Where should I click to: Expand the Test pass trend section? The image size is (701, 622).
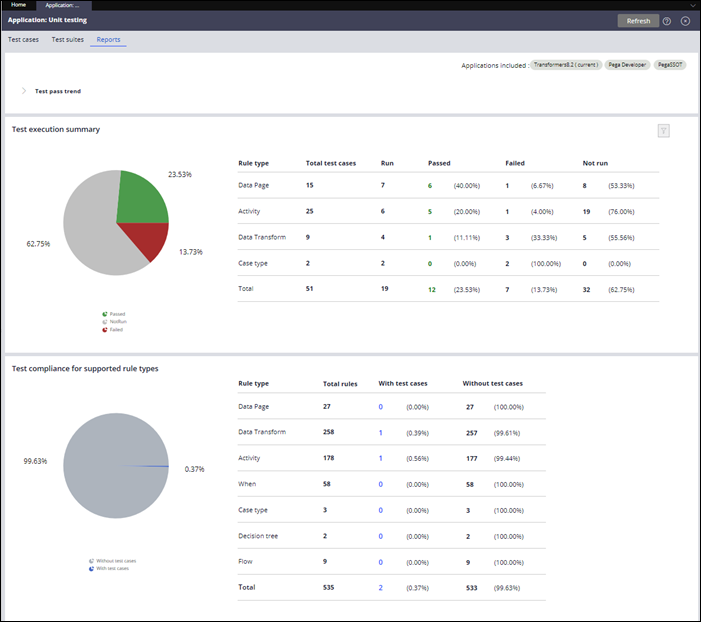(24, 91)
